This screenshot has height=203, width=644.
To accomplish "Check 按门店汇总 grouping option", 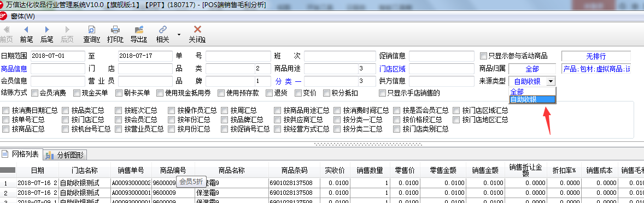I will coord(65,120).
